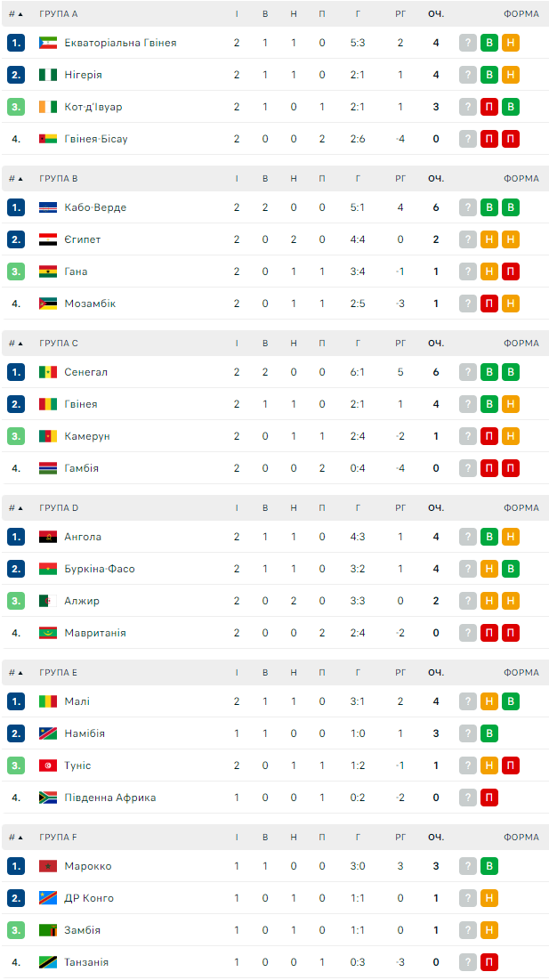
Task: Open the Буркіна-Фасо team link
Action: click(100, 569)
